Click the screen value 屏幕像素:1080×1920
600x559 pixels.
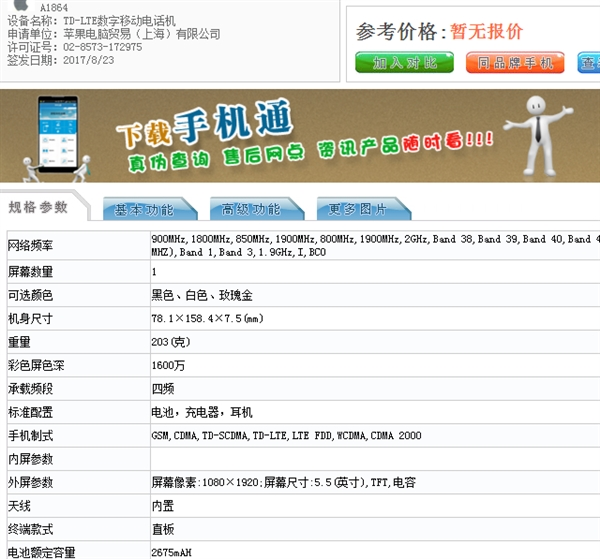284,482
